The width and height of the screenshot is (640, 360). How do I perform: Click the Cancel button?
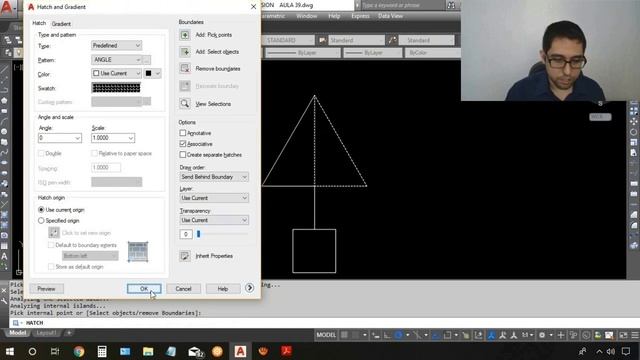tap(183, 289)
